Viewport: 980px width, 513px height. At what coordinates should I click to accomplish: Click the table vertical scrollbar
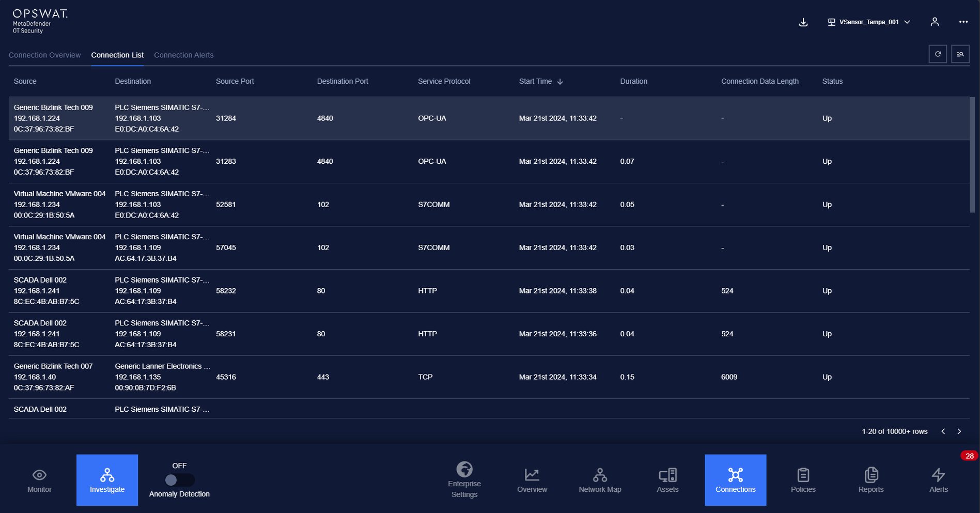point(972,155)
